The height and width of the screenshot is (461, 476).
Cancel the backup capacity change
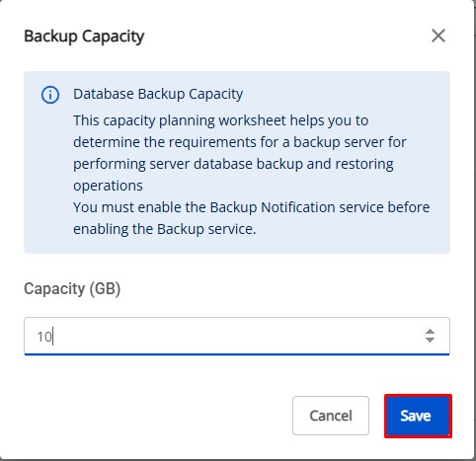[331, 416]
